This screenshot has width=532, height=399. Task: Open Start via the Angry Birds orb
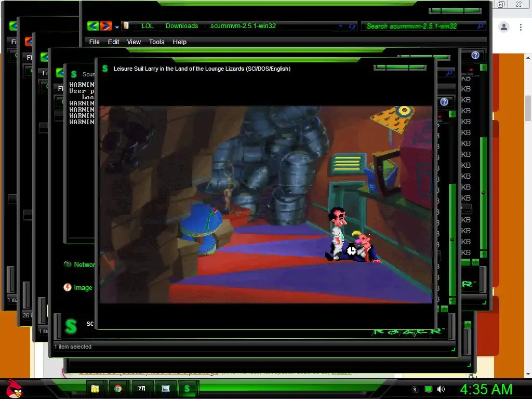click(14, 389)
